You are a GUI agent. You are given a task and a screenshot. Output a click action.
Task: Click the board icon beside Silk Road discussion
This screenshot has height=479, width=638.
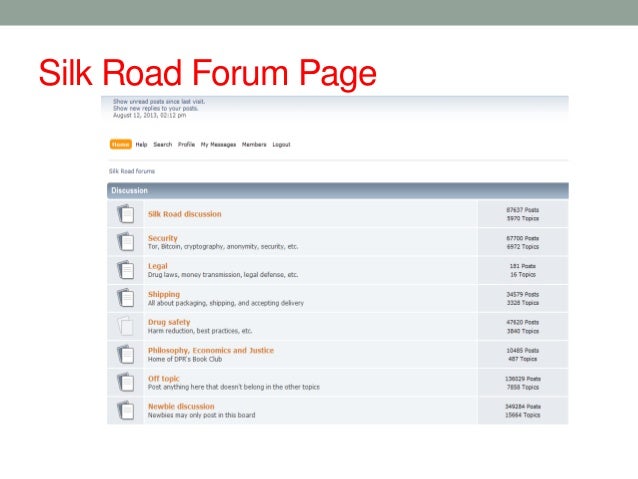pyautogui.click(x=125, y=214)
